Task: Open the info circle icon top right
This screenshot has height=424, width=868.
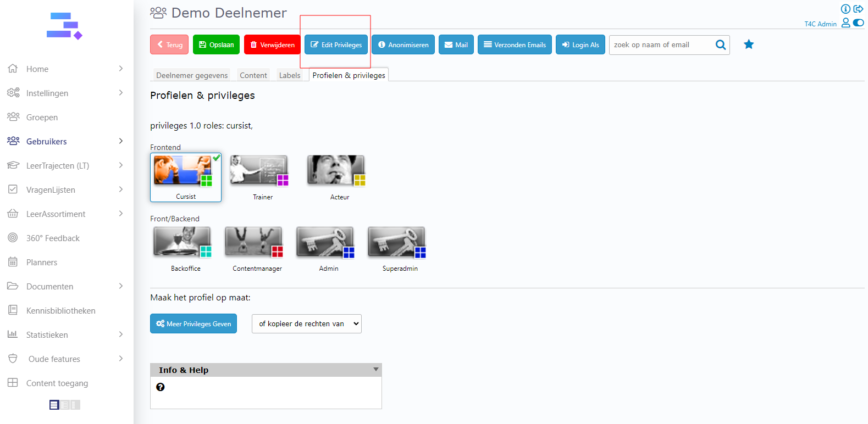Action: pos(845,9)
